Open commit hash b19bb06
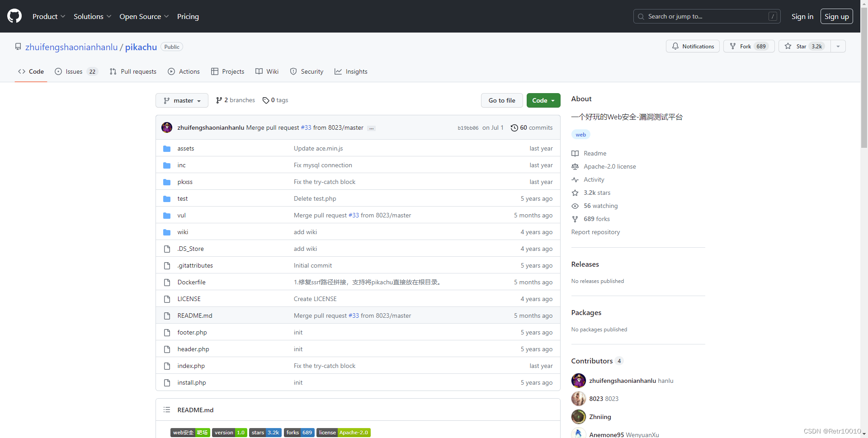868x438 pixels. tap(468, 128)
